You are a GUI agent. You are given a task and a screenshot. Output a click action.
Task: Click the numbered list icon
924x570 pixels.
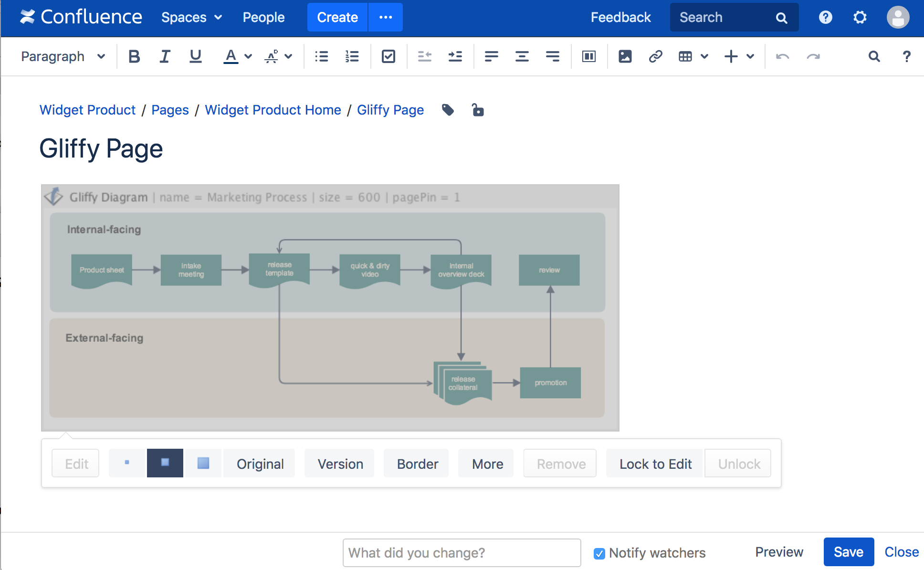(352, 56)
